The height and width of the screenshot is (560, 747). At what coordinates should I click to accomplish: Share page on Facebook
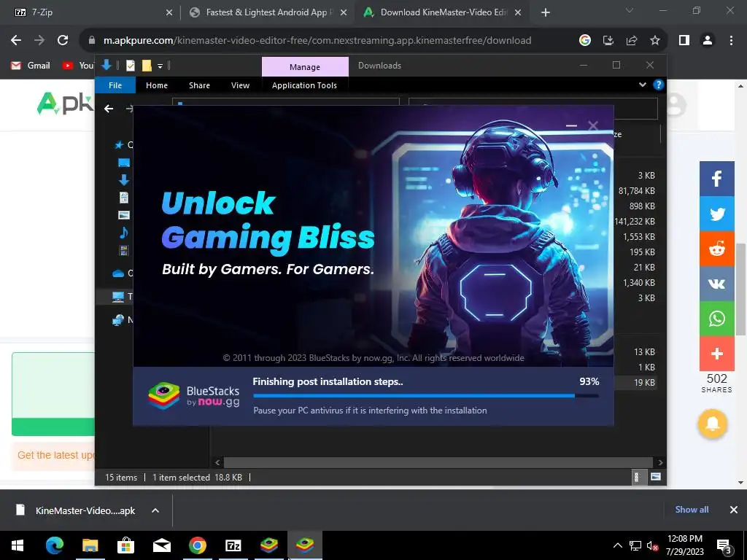717,179
